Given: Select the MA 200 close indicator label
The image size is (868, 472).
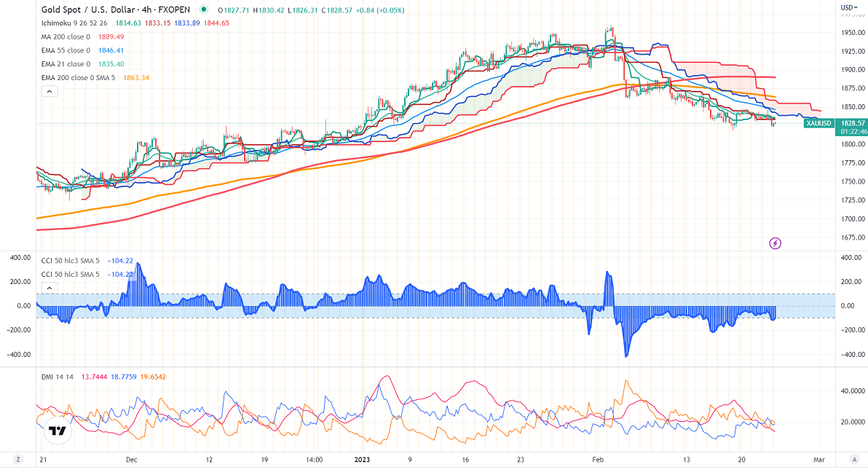Looking at the screenshot, I should pyautogui.click(x=66, y=37).
